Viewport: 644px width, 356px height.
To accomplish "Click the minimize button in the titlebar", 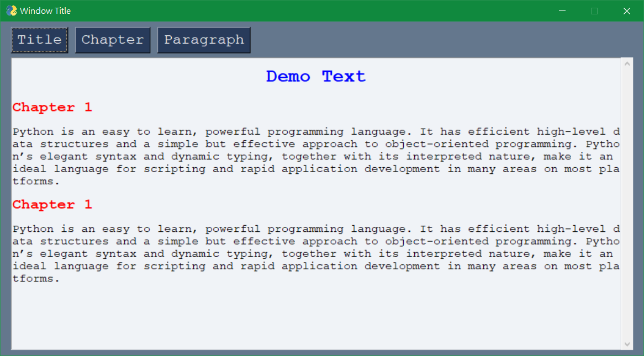I will tap(562, 10).
